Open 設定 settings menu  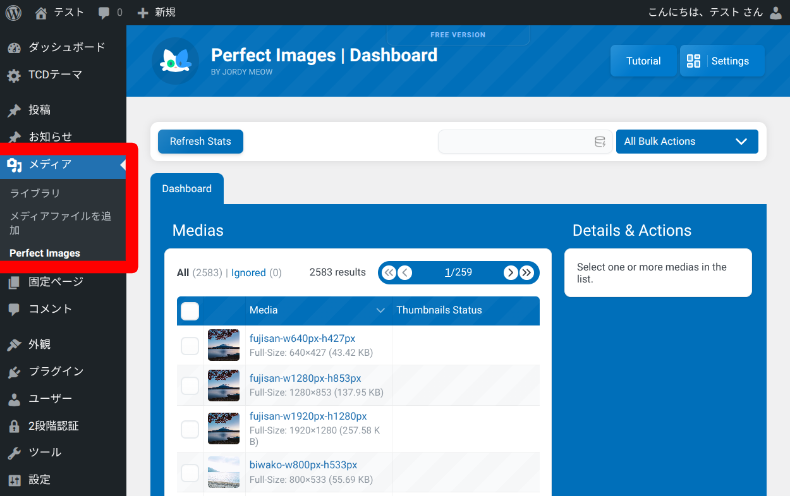tap(63, 480)
